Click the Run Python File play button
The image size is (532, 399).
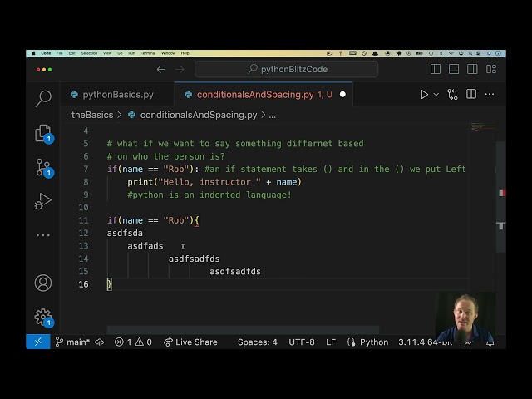[424, 94]
